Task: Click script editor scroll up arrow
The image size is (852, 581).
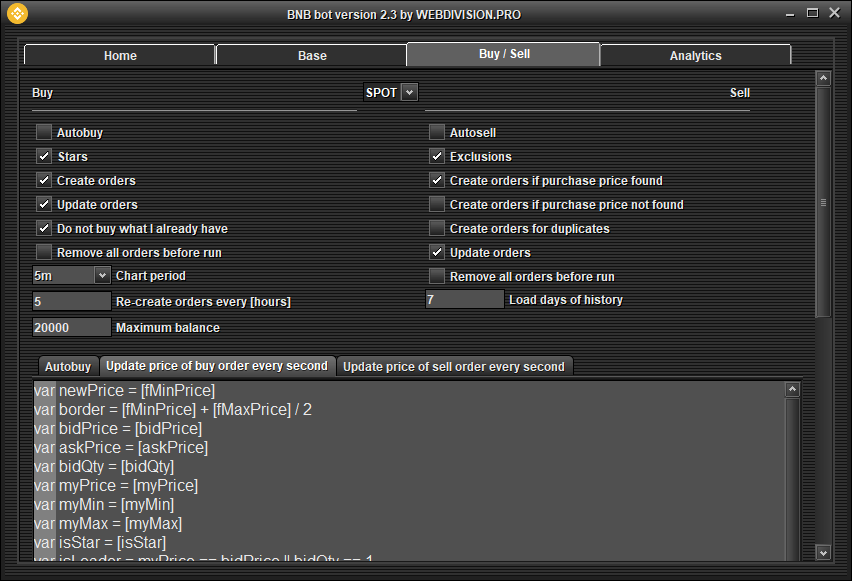Action: (792, 390)
